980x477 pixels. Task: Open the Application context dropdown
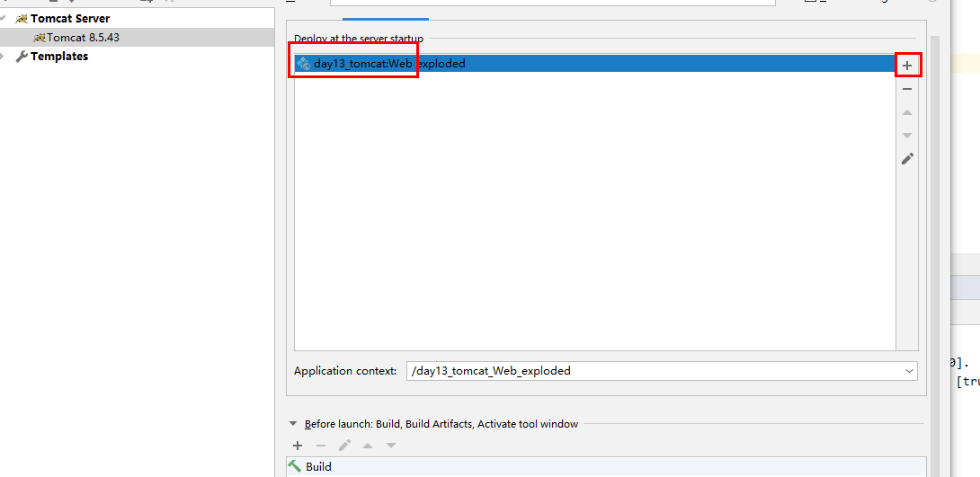pos(909,371)
